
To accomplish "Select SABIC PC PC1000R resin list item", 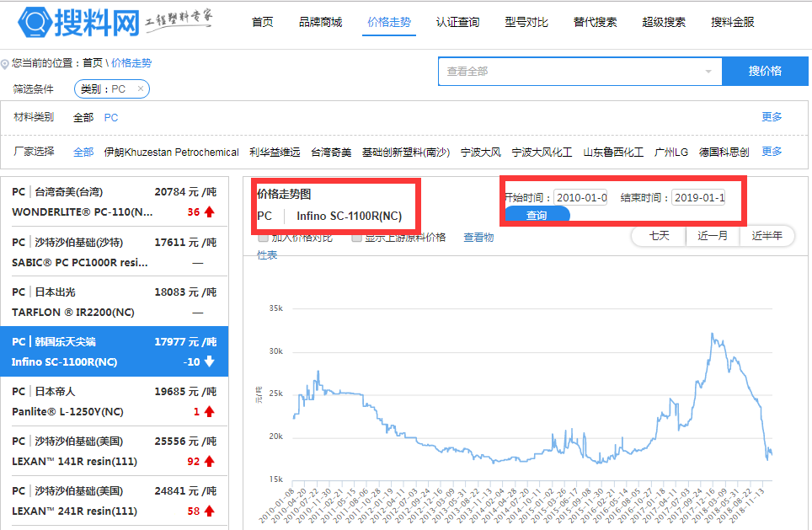I will 114,252.
